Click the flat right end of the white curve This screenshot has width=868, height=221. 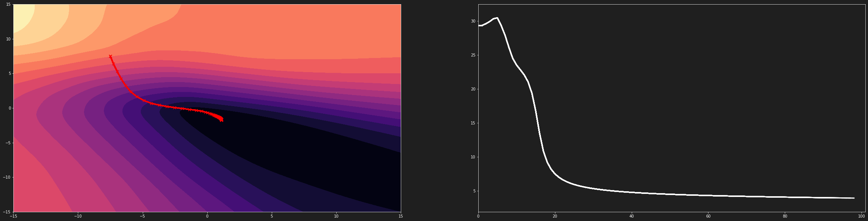pyautogui.click(x=853, y=198)
